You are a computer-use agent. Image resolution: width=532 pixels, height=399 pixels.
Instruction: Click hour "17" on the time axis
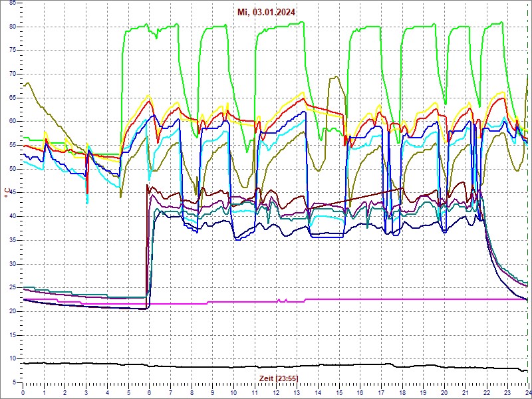(381, 391)
